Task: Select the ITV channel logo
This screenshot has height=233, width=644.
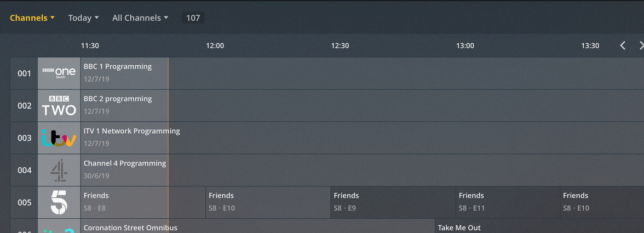Action: click(59, 138)
